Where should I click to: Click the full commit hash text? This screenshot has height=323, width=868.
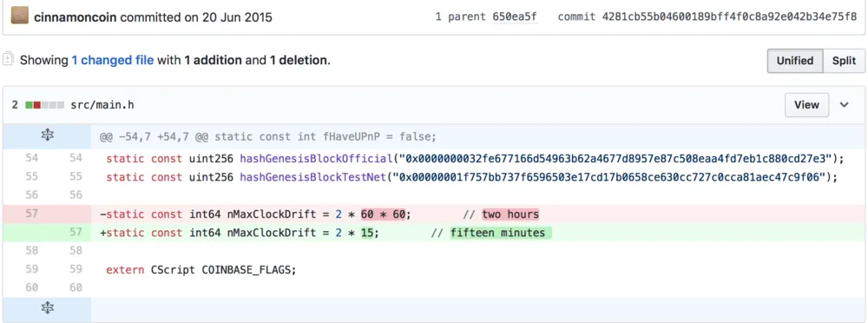pyautogui.click(x=730, y=16)
